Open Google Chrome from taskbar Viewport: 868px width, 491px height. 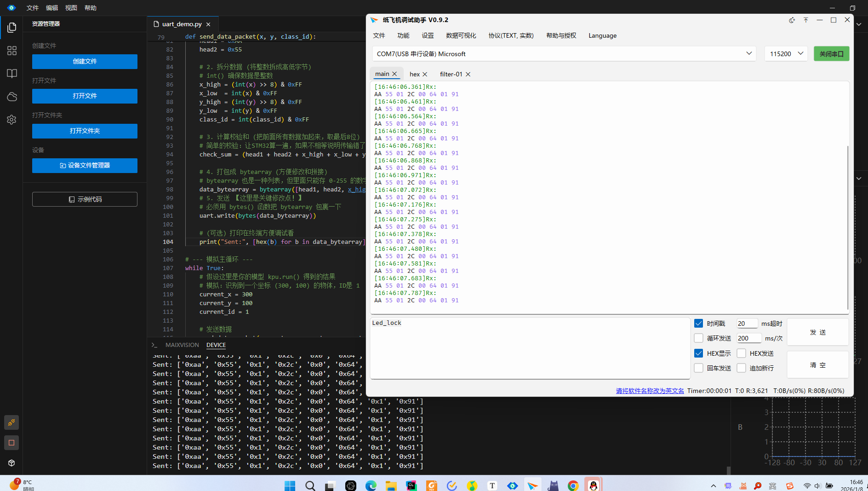pos(573,485)
